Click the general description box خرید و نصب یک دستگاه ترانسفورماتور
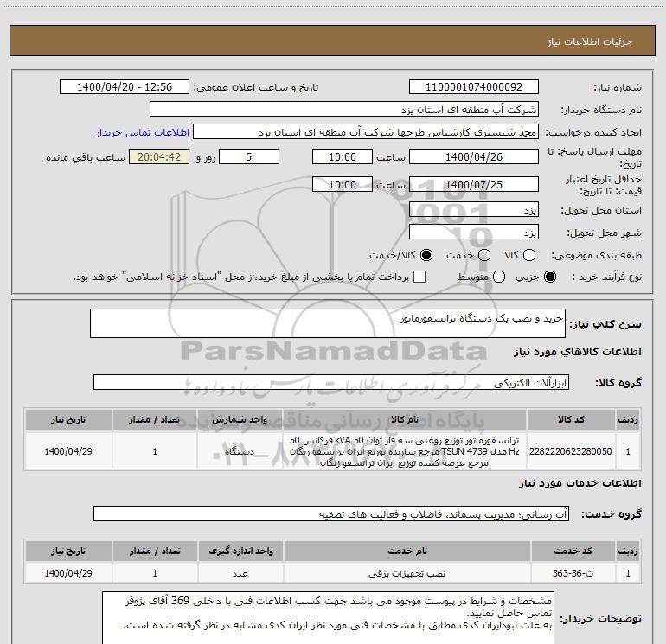Viewport: 666px width, 644px height. [x=328, y=323]
